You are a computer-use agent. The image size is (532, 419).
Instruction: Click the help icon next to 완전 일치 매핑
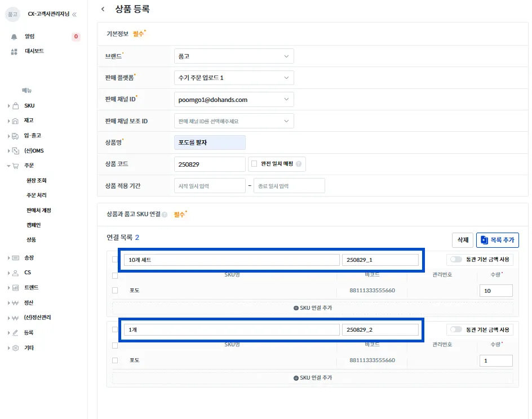(x=299, y=164)
